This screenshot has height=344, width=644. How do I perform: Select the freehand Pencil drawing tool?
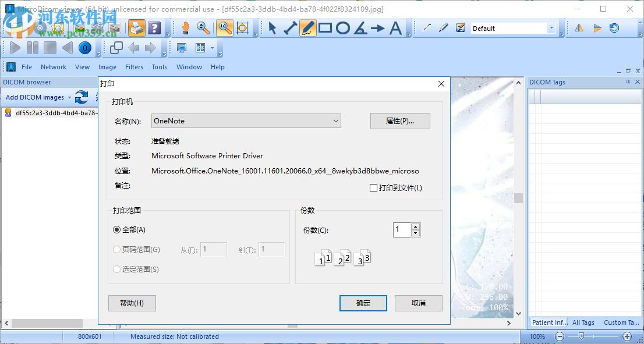pyautogui.click(x=307, y=27)
